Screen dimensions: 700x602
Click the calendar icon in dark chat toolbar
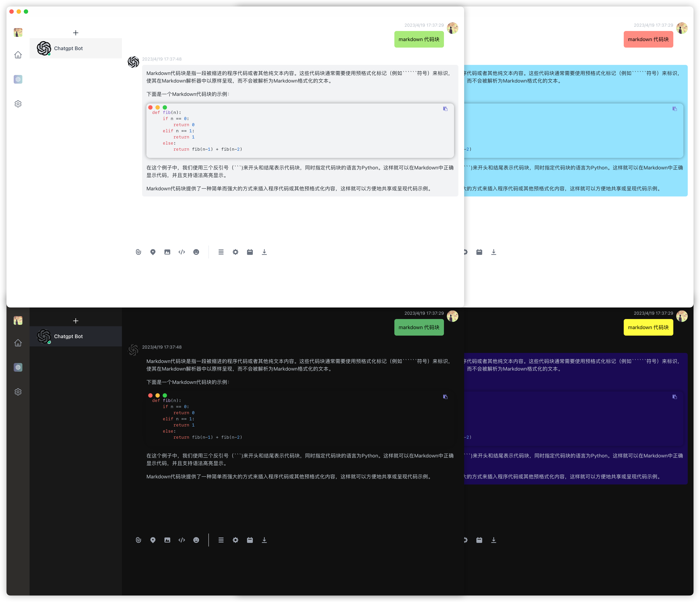[250, 540]
